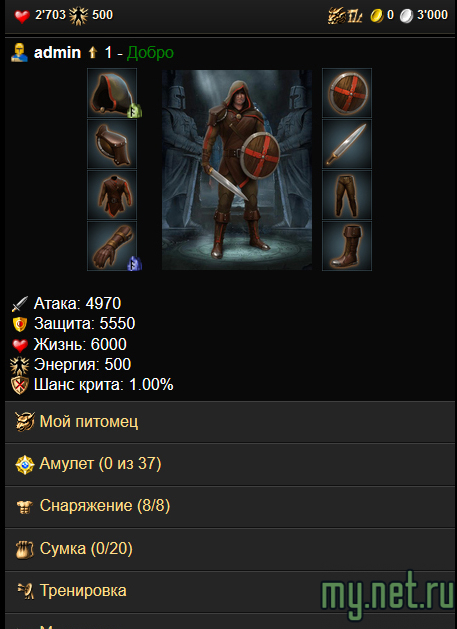Image resolution: width=457 pixels, height=629 pixels.
Task: Open the brown trousers equipment slot
Action: [347, 195]
